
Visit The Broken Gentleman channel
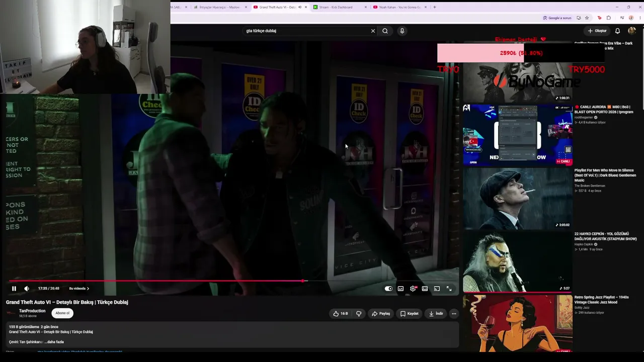coord(590,186)
